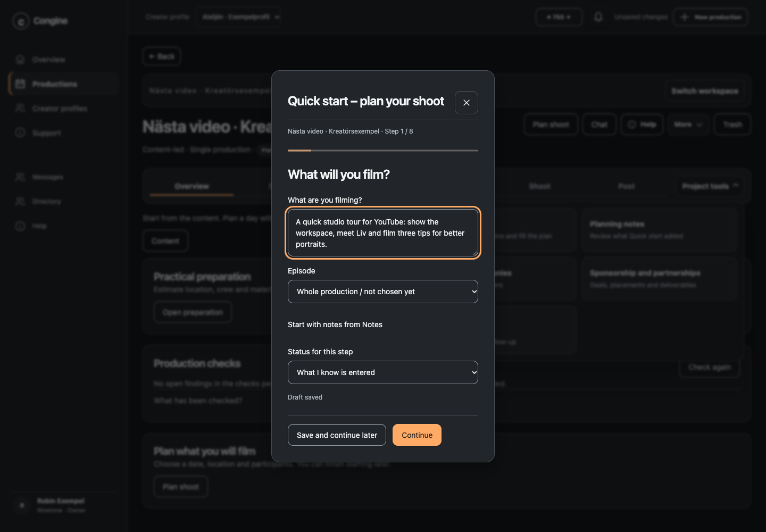Click the Chat toolbar button
Image resolution: width=766 pixels, height=532 pixels.
[599, 124]
